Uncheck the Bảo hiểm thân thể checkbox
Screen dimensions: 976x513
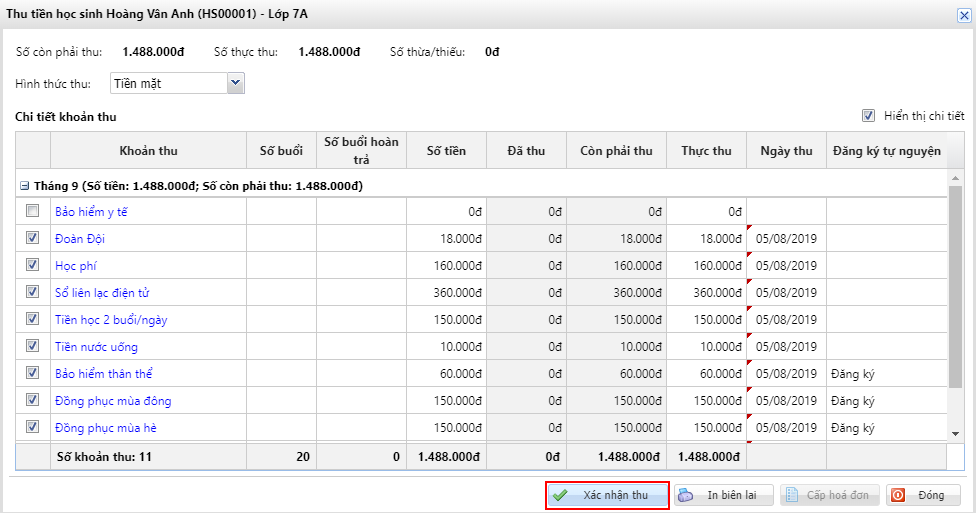pos(32,373)
